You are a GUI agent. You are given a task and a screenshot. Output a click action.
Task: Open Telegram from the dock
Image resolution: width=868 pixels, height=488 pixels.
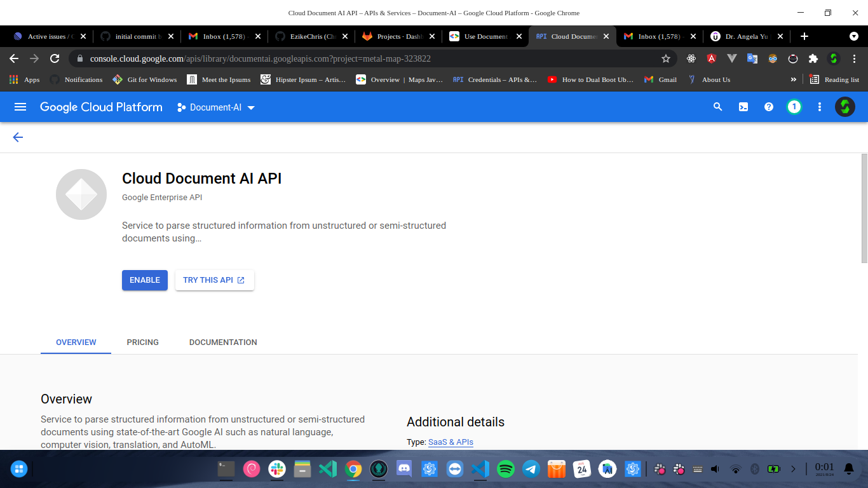pos(531,470)
